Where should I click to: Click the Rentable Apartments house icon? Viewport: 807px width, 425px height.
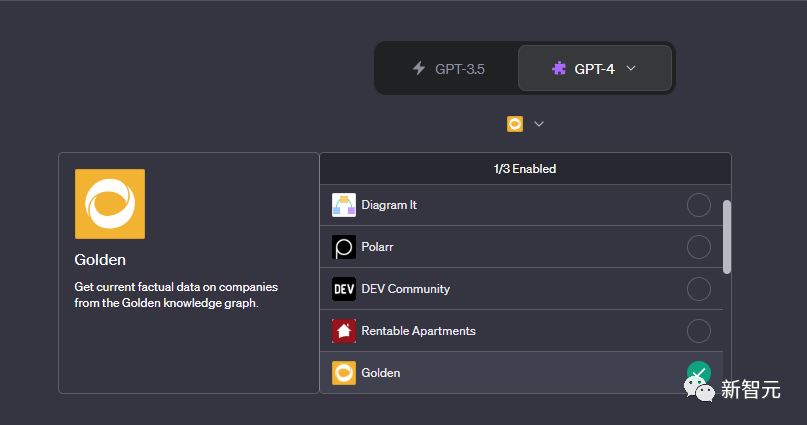click(344, 331)
